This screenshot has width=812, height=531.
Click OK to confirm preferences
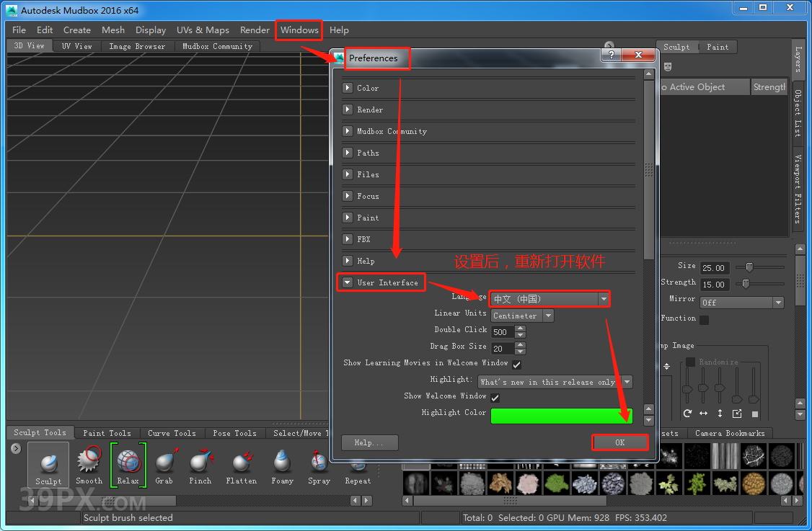(x=619, y=442)
